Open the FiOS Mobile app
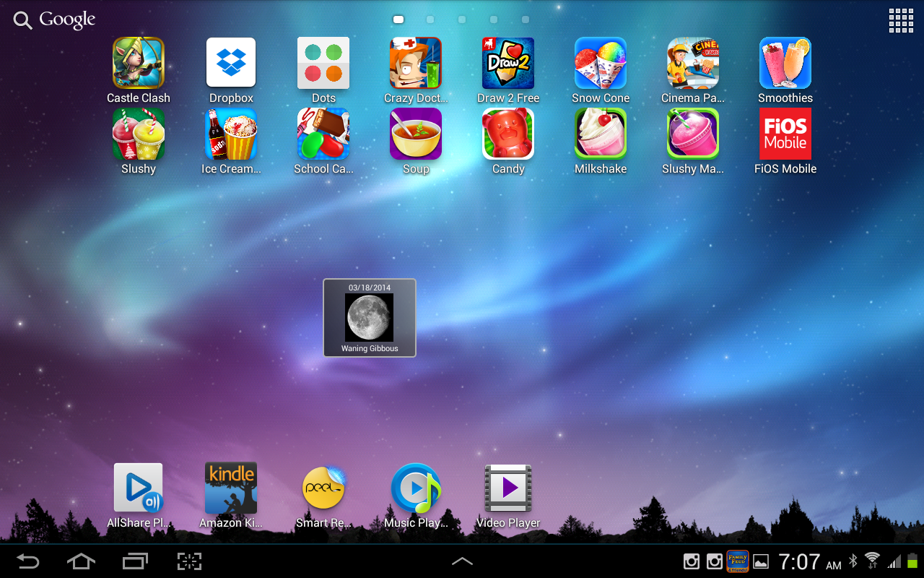 point(785,134)
